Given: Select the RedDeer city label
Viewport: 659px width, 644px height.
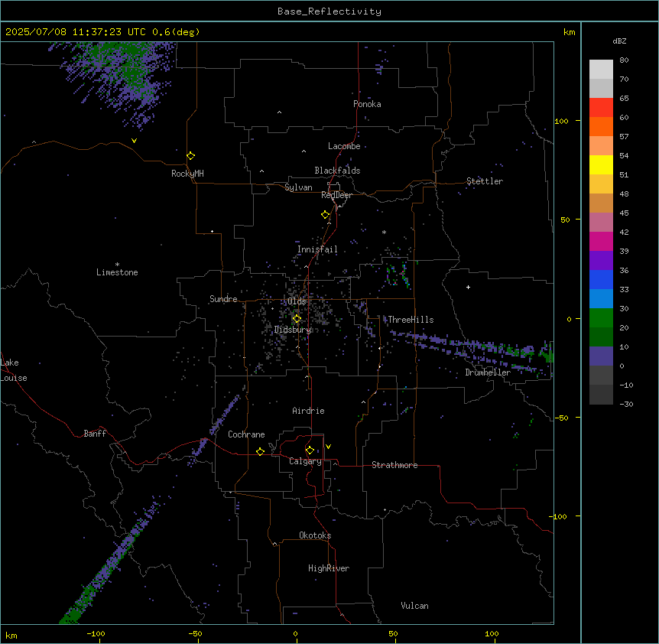Looking at the screenshot, I should (336, 195).
